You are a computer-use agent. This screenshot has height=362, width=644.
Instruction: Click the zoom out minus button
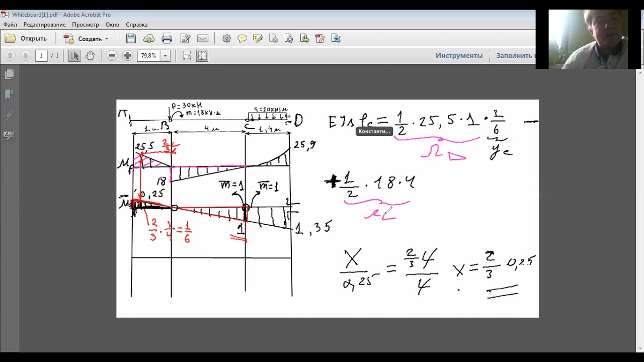tap(112, 56)
